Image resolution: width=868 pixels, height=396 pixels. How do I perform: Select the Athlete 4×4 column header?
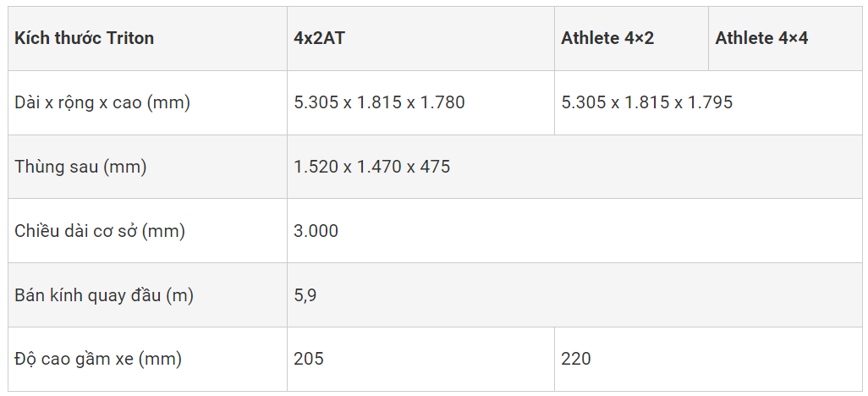click(761, 38)
